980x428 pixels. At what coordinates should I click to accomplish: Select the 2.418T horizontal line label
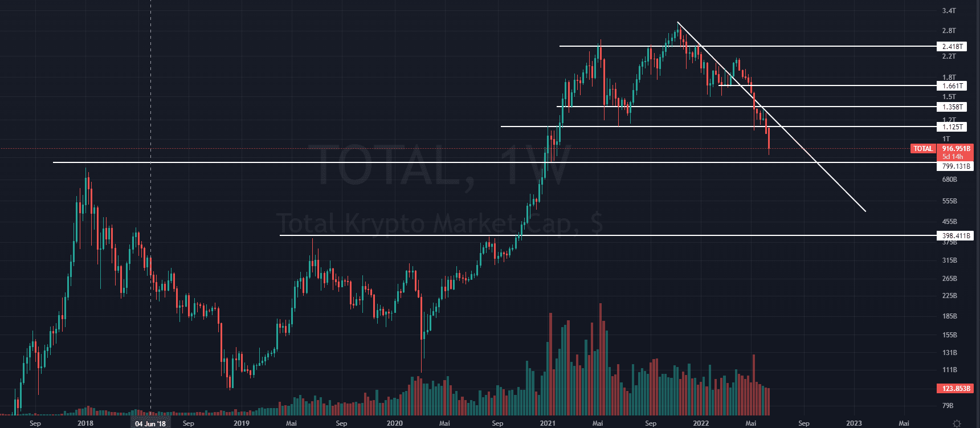(x=952, y=47)
